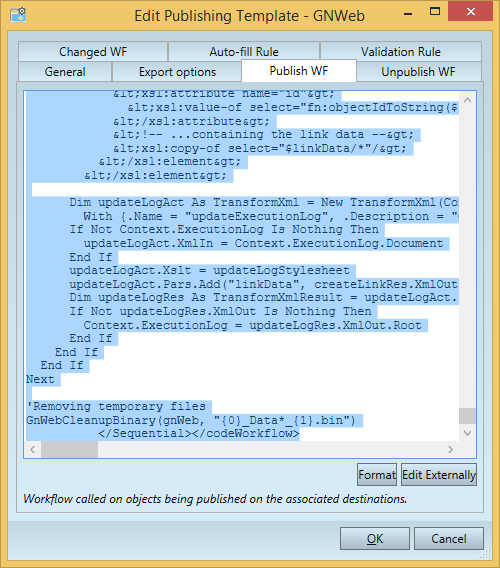Click the application icon in the title bar

pos(18,15)
